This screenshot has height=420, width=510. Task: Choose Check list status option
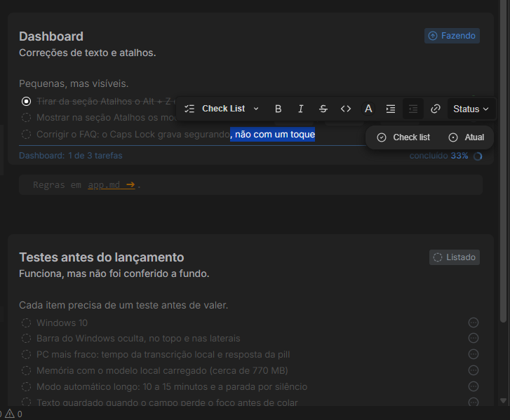point(403,137)
